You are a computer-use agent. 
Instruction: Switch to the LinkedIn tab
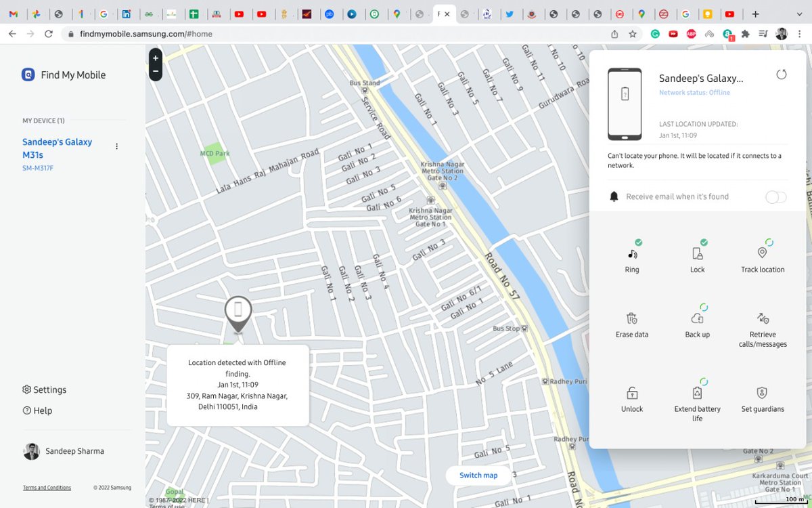pyautogui.click(x=126, y=14)
